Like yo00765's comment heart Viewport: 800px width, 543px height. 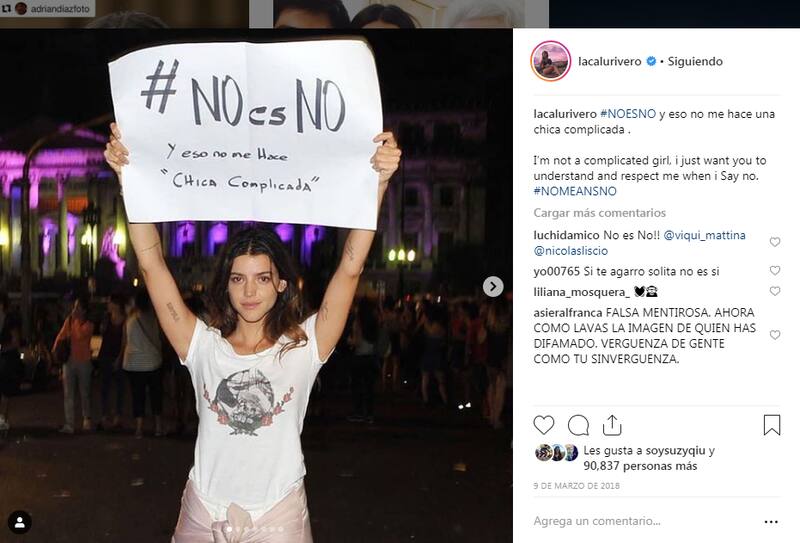tap(775, 270)
